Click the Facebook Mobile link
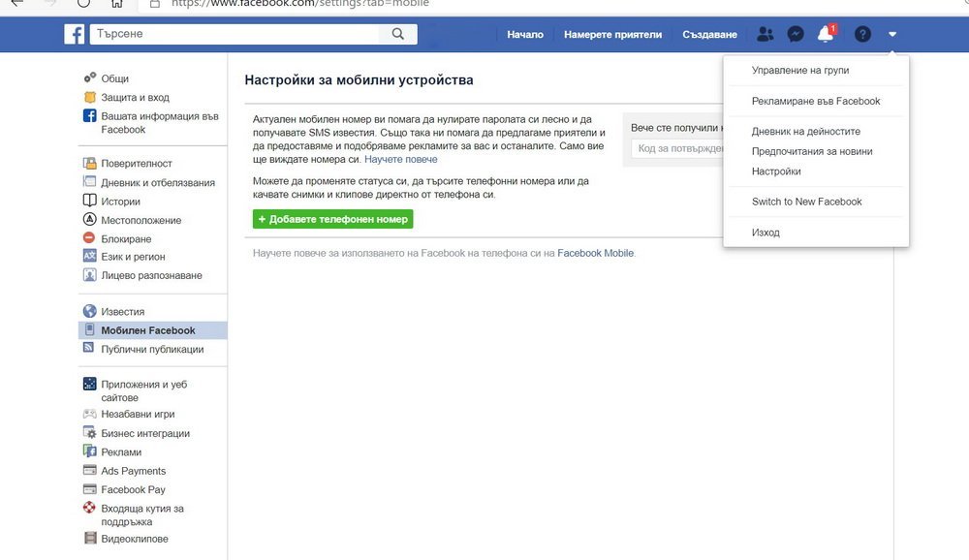The height and width of the screenshot is (560, 969). 596,253
